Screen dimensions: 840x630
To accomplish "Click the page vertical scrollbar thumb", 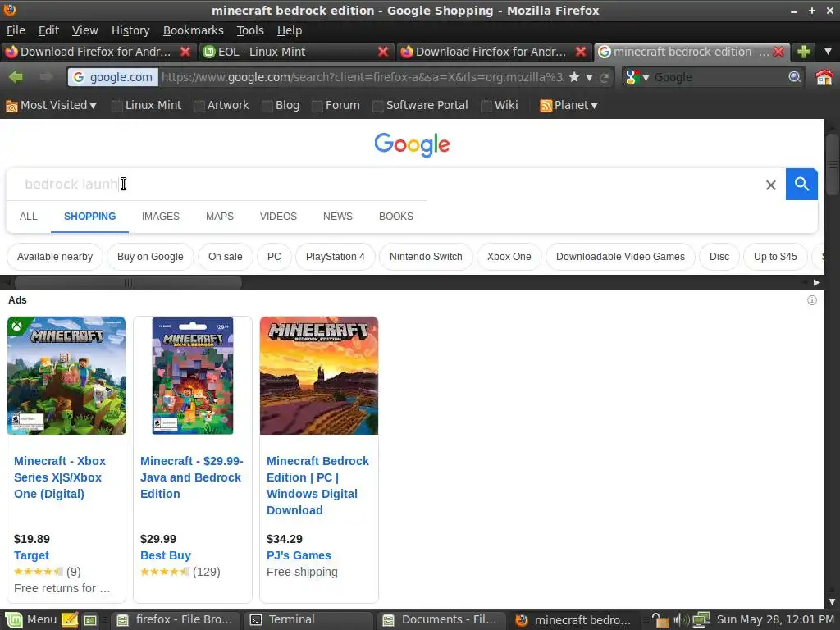I will 832,164.
